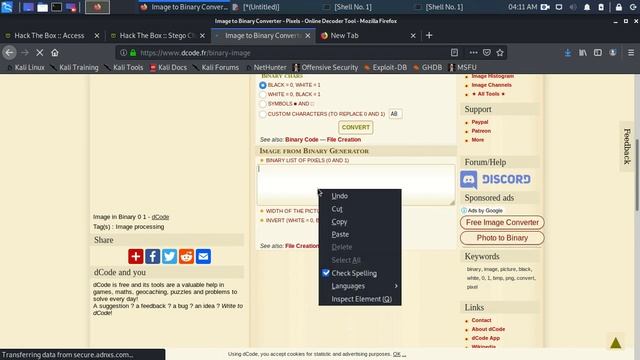Open a new tab with the plus button
This screenshot has width=640, height=360.
tap(429, 36)
